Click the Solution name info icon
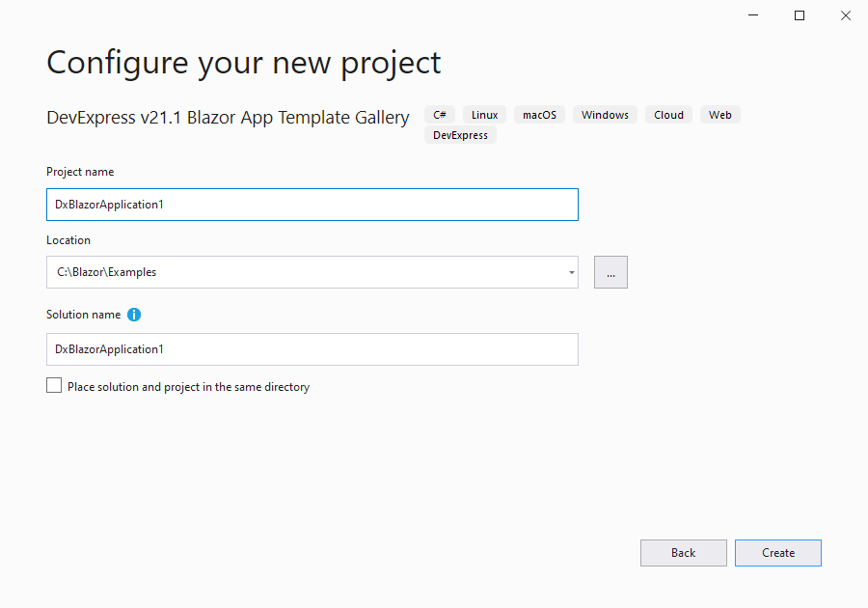 134,315
